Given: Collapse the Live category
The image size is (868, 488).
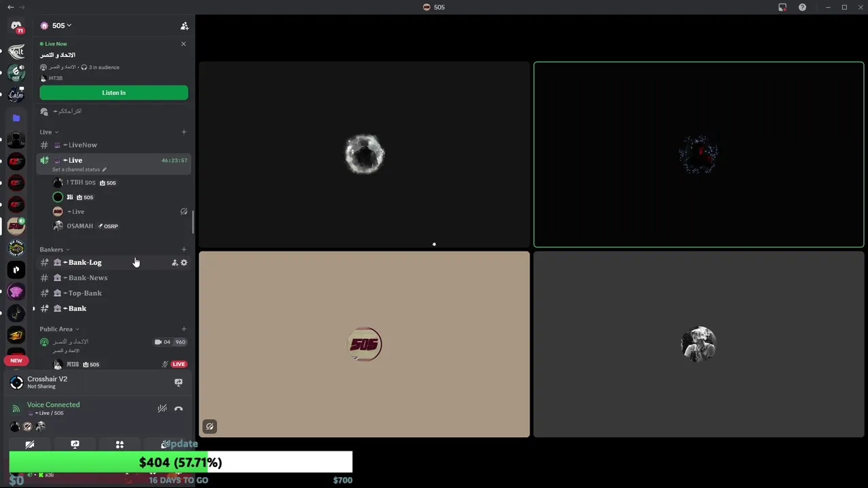Looking at the screenshot, I should pos(49,132).
